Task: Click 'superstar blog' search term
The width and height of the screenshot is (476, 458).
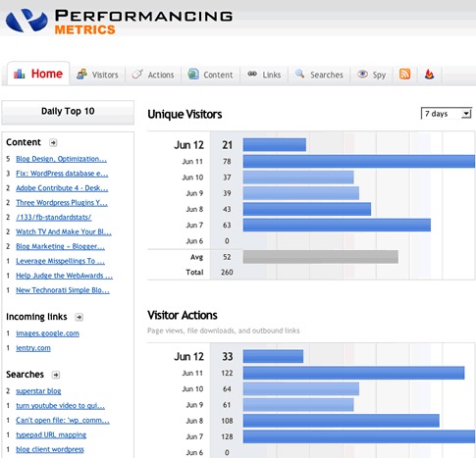Action: [38, 391]
